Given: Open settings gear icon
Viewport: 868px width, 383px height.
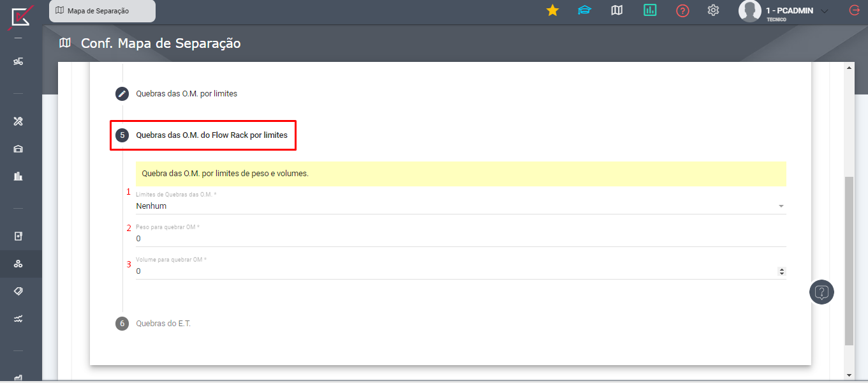Looking at the screenshot, I should click(x=714, y=10).
